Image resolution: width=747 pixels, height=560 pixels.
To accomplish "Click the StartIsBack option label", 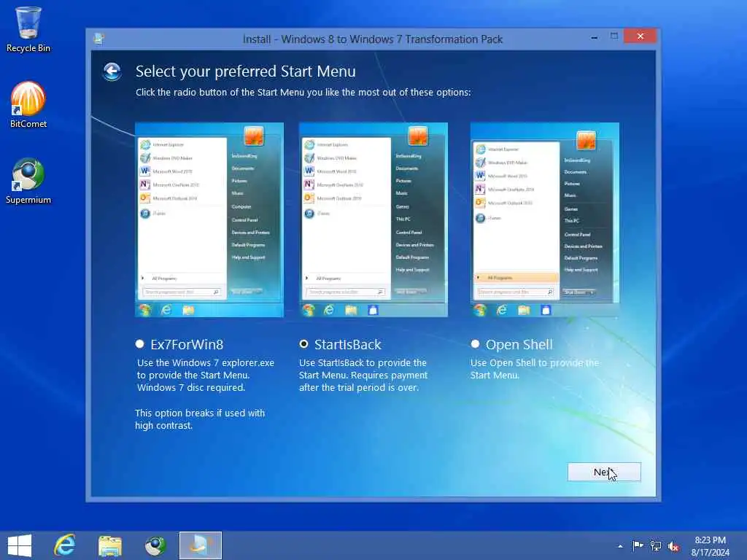I will pyautogui.click(x=348, y=344).
